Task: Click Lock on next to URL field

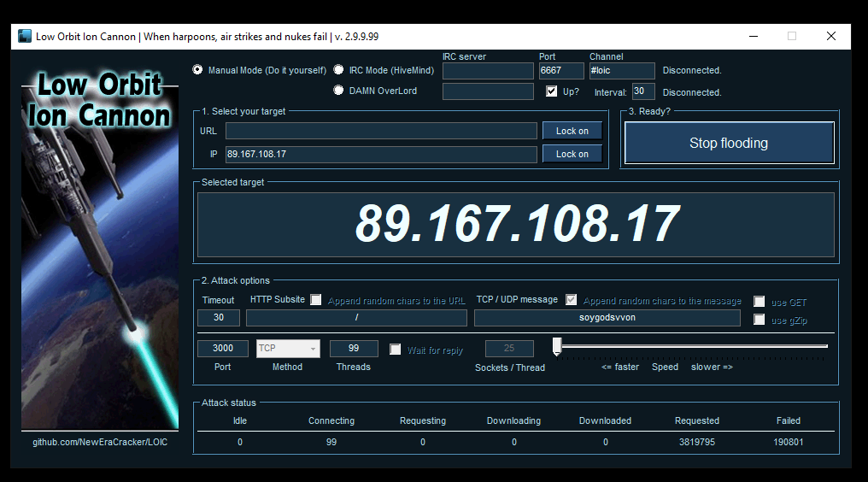Action: coord(572,131)
